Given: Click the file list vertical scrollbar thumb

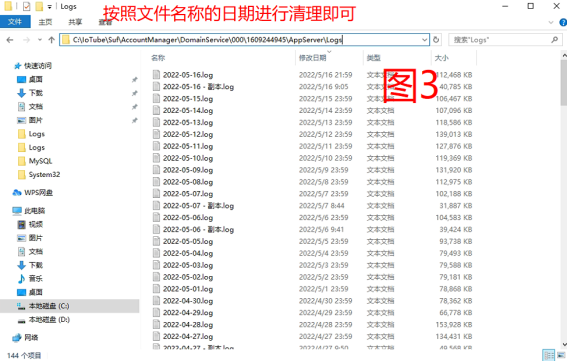Looking at the screenshot, I should coord(564,82).
